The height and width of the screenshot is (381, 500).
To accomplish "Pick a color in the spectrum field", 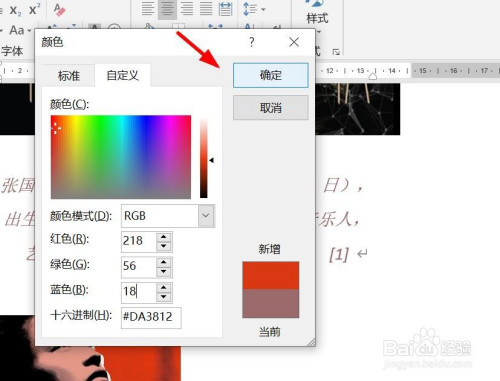I will point(121,157).
